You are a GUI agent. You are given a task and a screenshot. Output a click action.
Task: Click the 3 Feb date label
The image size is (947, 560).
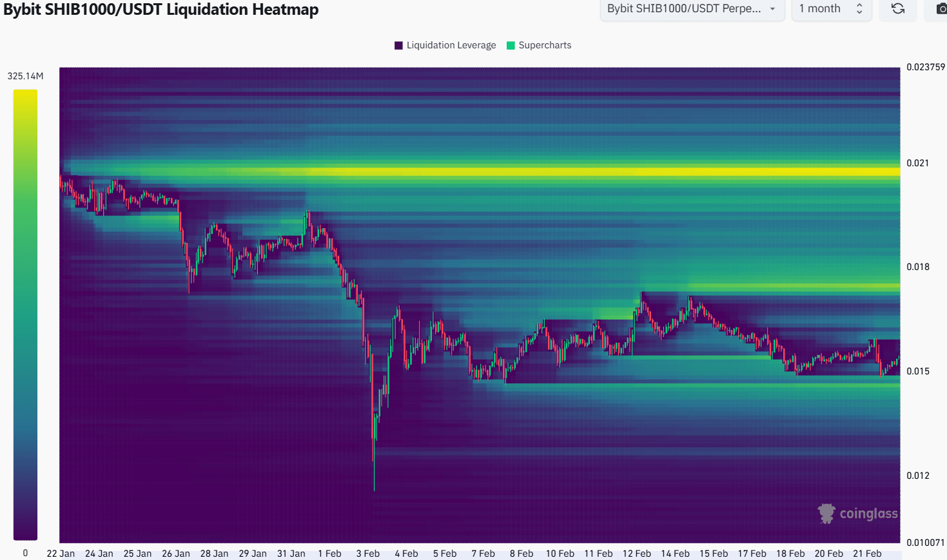point(368,554)
